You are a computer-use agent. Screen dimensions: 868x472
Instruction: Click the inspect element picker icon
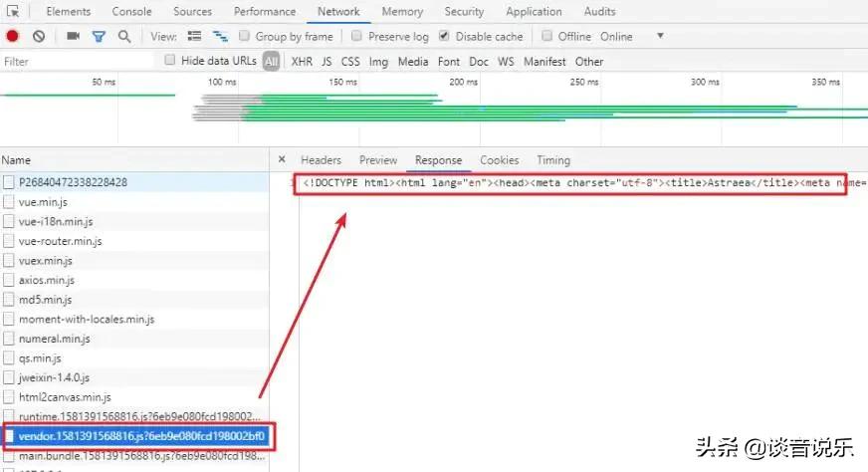13,12
